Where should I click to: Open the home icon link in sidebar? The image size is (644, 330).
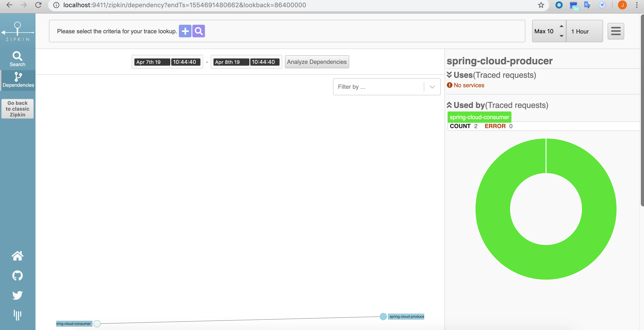[18, 256]
